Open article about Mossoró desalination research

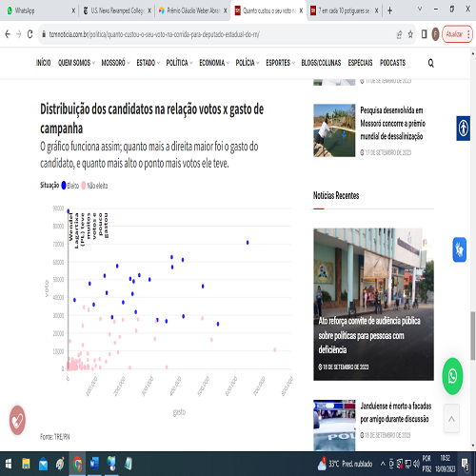click(x=392, y=123)
